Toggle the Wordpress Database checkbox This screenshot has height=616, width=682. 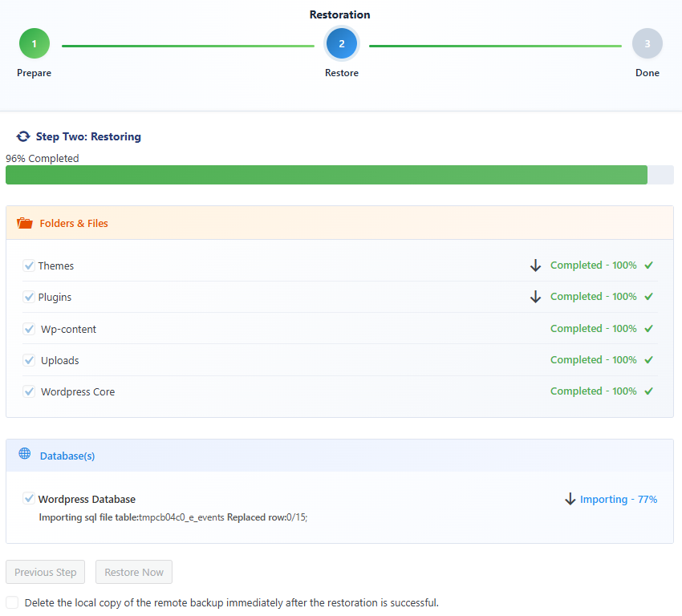click(29, 498)
